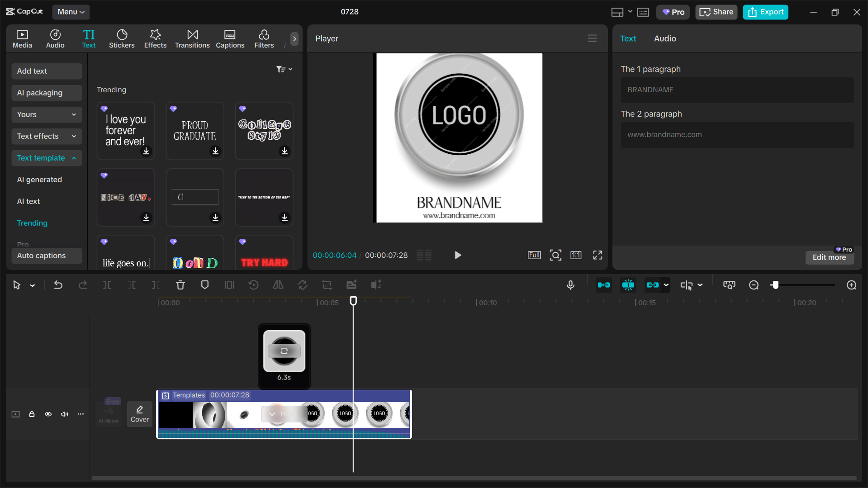This screenshot has height=488, width=868.
Task: Click the undo arrow icon
Action: 58,285
